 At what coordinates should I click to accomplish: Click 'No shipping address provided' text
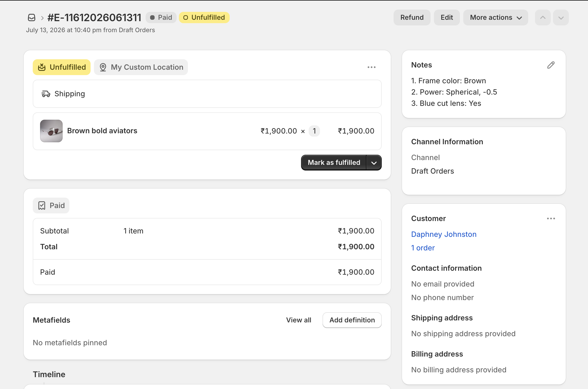(x=463, y=334)
